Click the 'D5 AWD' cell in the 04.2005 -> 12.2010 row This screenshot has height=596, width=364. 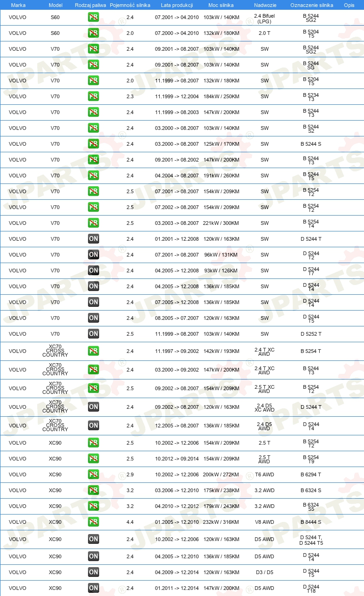264,556
